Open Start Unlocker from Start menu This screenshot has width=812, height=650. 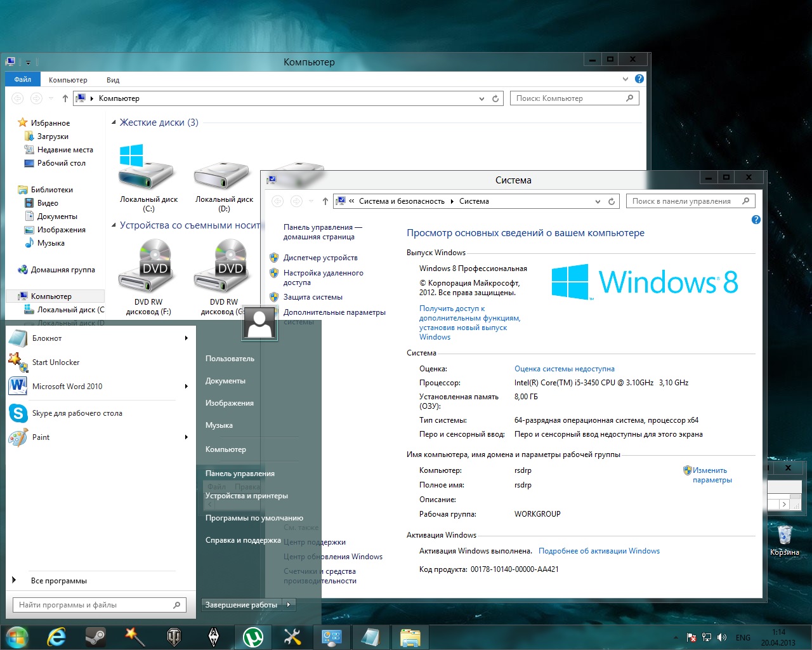[x=101, y=362]
